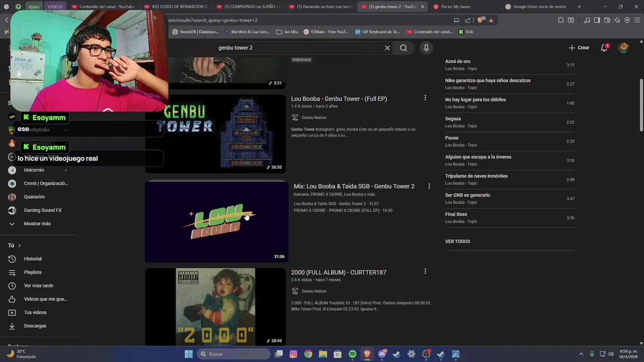This screenshot has height=362, width=644.
Task: Open Discord from the taskbar
Action: [382, 354]
